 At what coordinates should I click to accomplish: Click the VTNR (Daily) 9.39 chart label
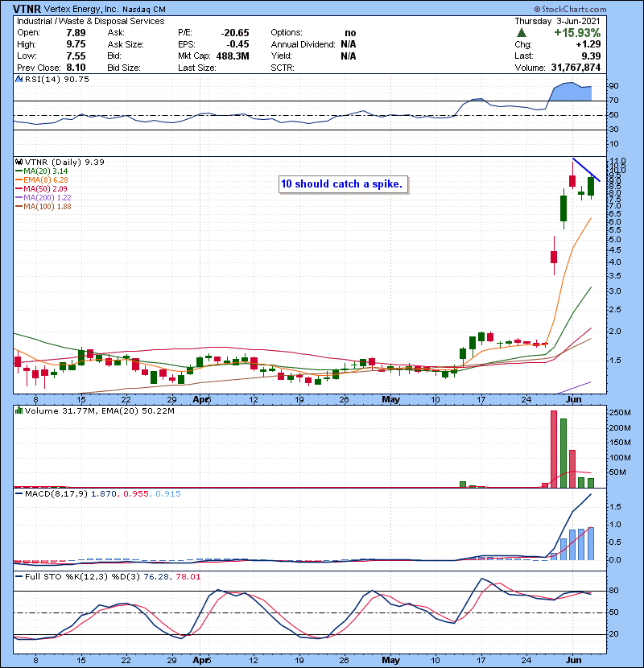click(64, 162)
